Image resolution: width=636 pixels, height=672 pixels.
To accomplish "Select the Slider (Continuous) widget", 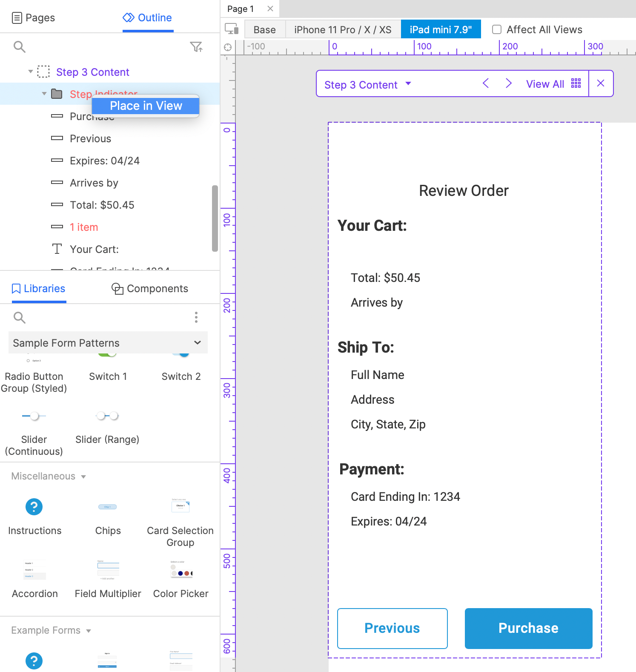I will pos(34,432).
